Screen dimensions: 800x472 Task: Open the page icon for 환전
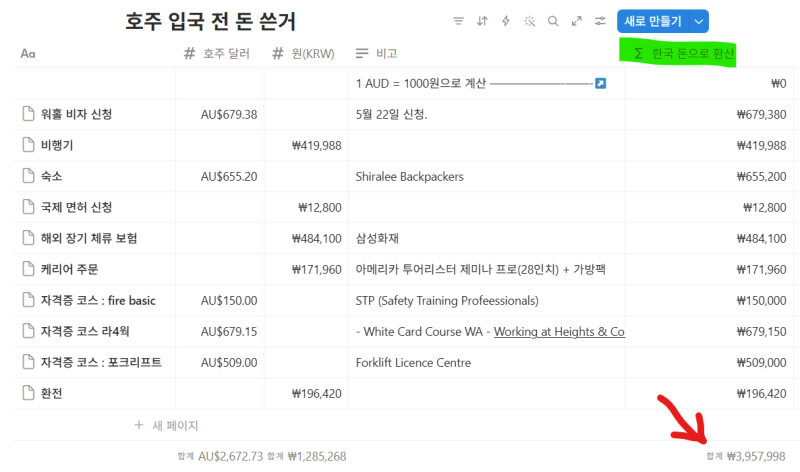(x=29, y=393)
